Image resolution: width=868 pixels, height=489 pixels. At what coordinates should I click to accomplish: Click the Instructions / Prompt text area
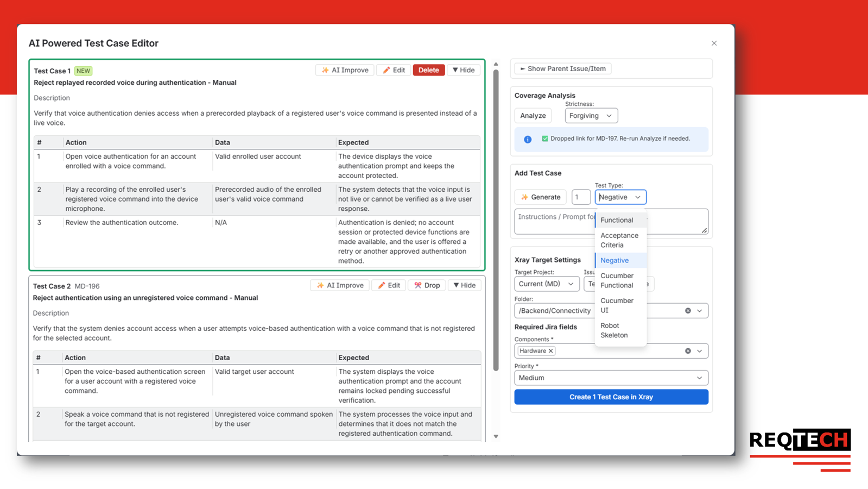611,222
